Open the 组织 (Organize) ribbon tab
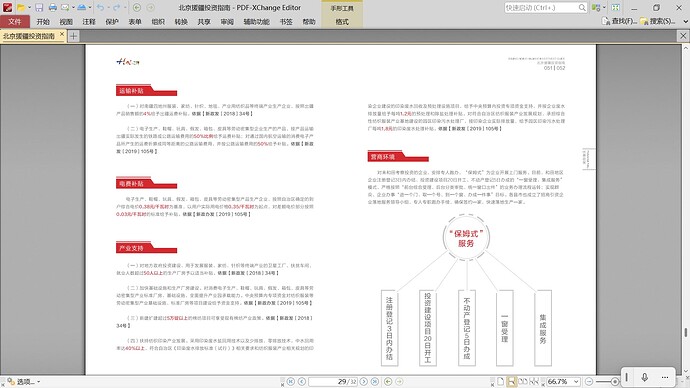The width and height of the screenshot is (690, 388). 158,21
